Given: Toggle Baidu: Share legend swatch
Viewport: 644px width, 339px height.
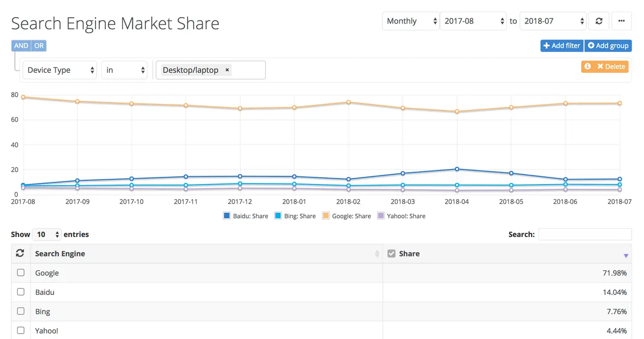Looking at the screenshot, I should coord(226,216).
